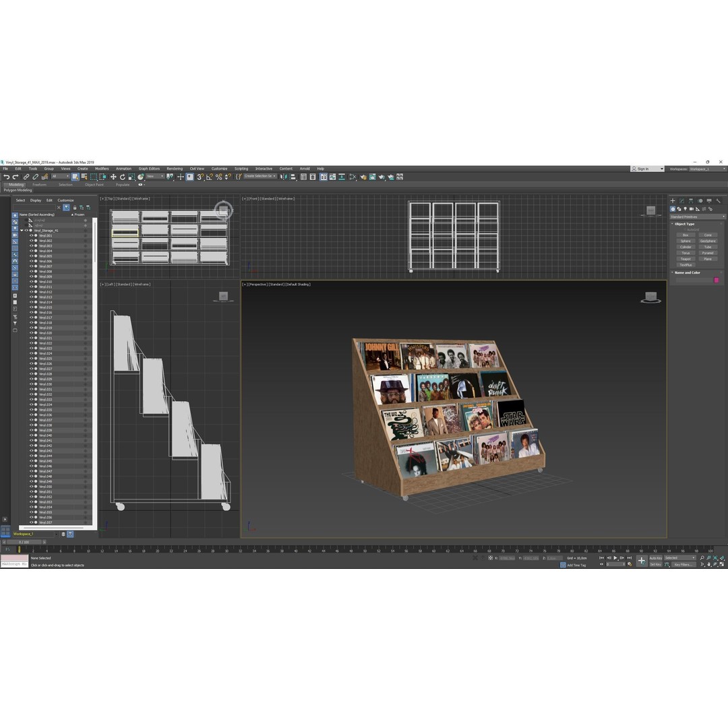Open the Graph Editors menu
The image size is (728, 728).
pyautogui.click(x=149, y=169)
